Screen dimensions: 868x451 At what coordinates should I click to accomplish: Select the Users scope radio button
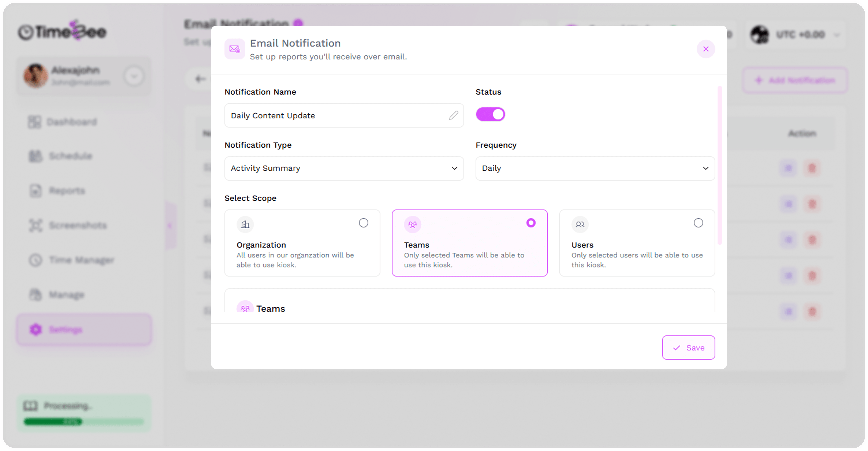click(698, 223)
